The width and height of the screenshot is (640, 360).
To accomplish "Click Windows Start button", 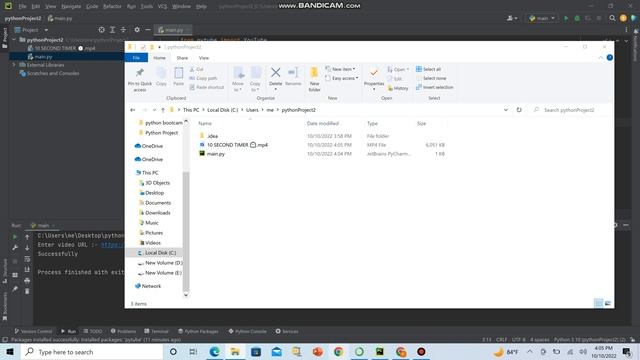I will pos(10,351).
